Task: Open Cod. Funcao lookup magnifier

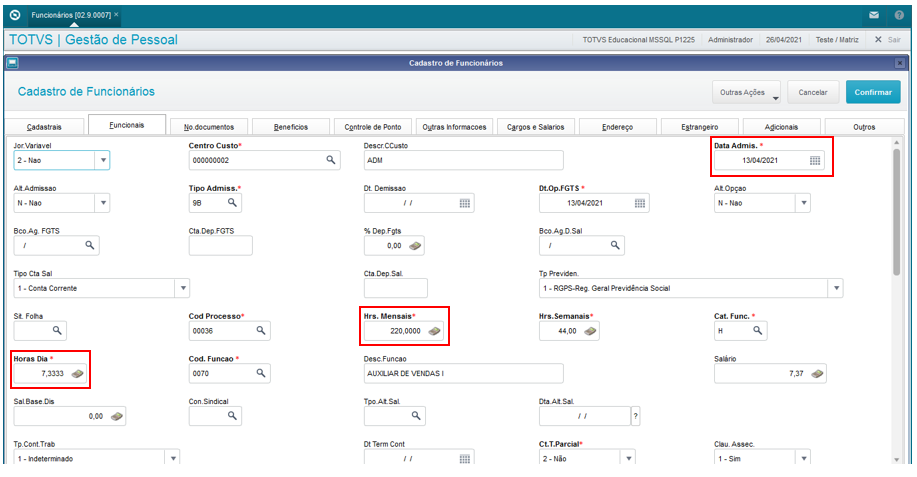Action: tap(261, 373)
